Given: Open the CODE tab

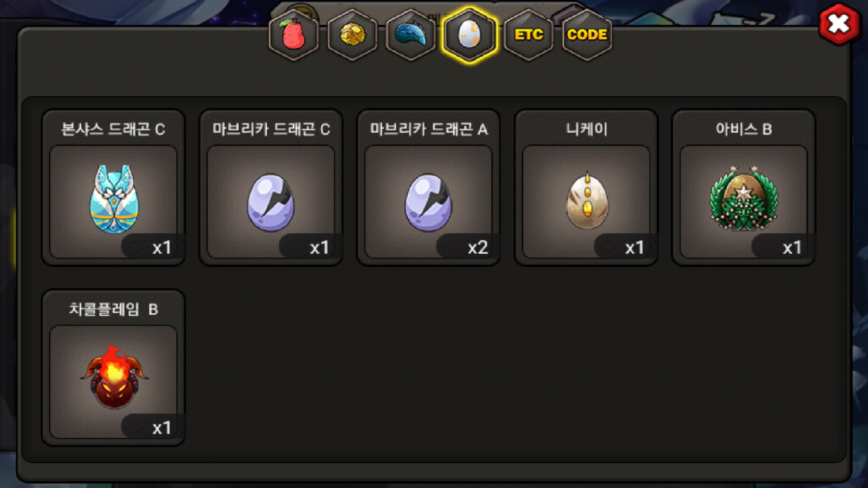Looking at the screenshot, I should tap(587, 35).
